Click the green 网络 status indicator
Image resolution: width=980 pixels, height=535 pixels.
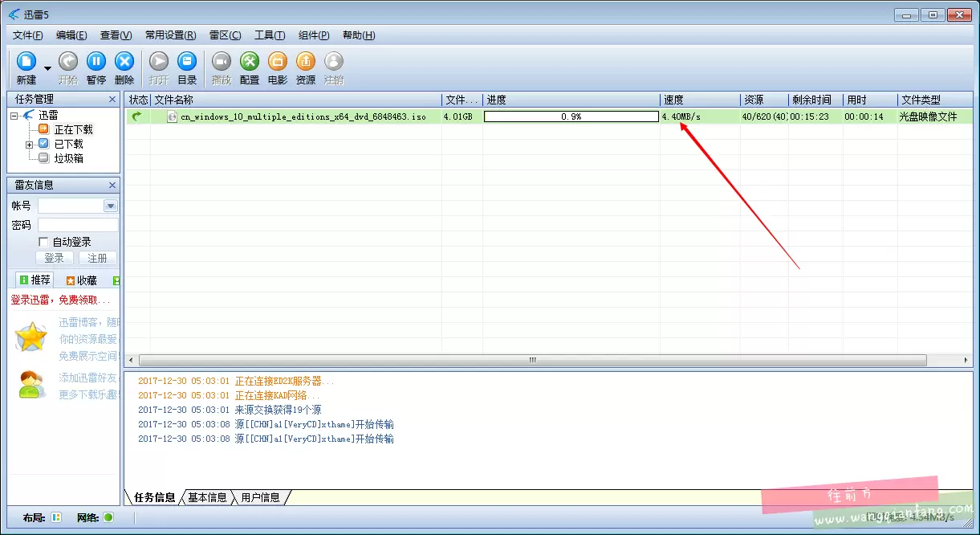click(108, 517)
